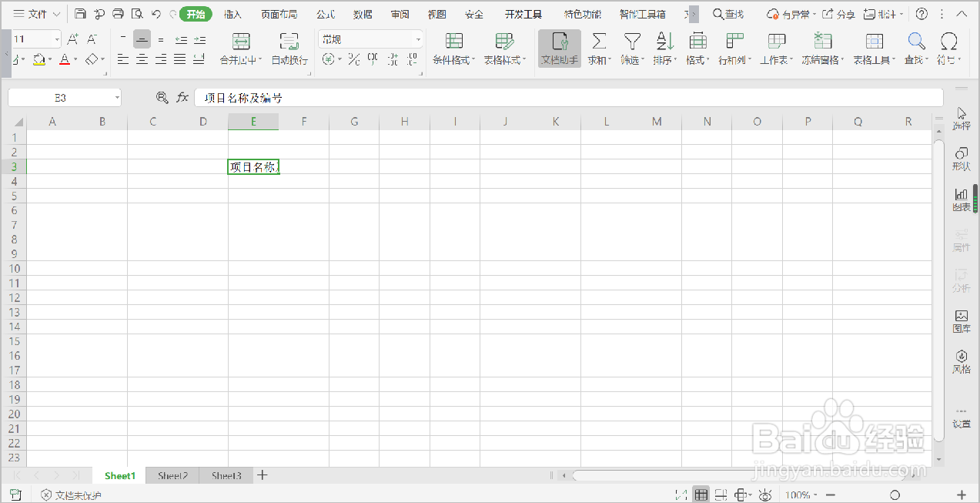
Task: Click the Save icon in quick access bar
Action: 81,14
